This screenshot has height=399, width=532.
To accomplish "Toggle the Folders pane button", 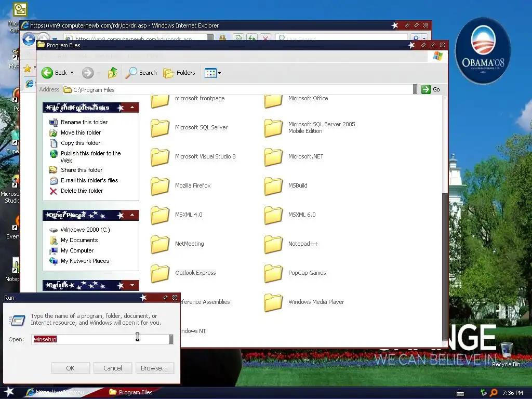I will tap(179, 73).
